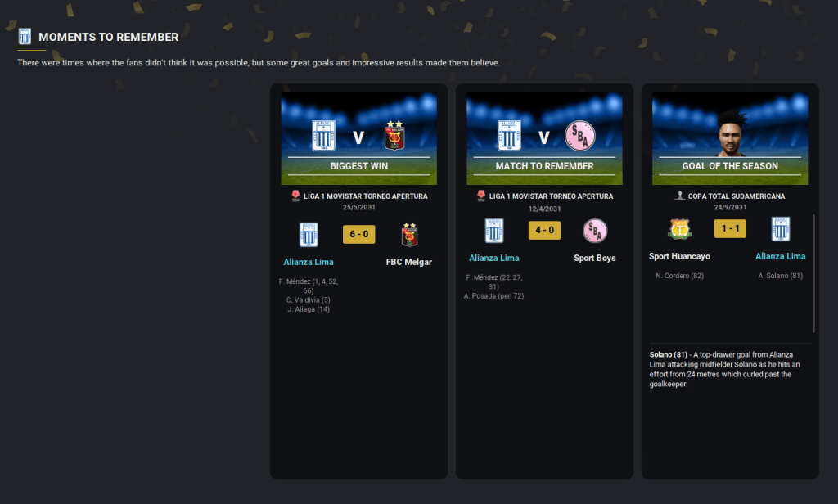Screen dimensions: 838x504
Task: Click the FBC Melgar crest next to the 6 - 0 score
Action: tap(409, 235)
